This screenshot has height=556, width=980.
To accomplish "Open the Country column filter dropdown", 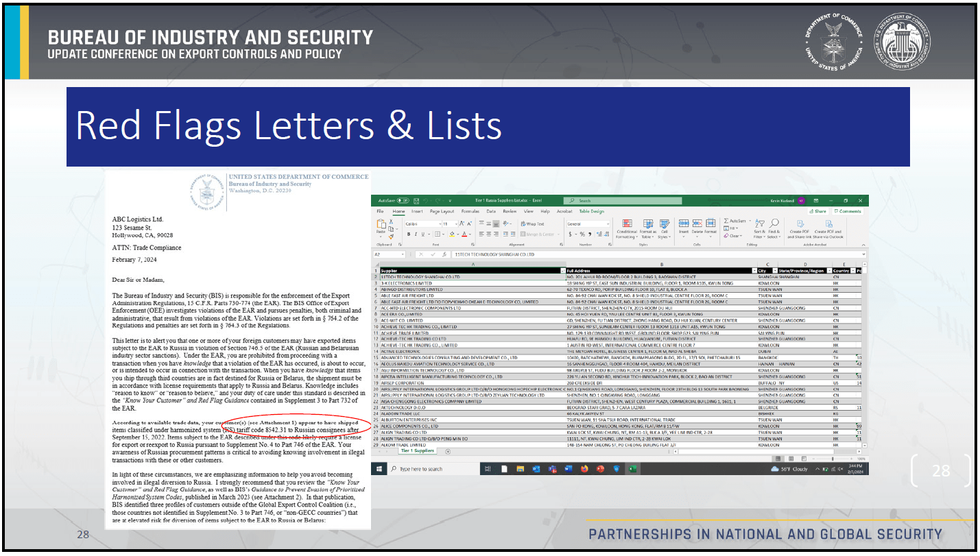I will tap(853, 271).
